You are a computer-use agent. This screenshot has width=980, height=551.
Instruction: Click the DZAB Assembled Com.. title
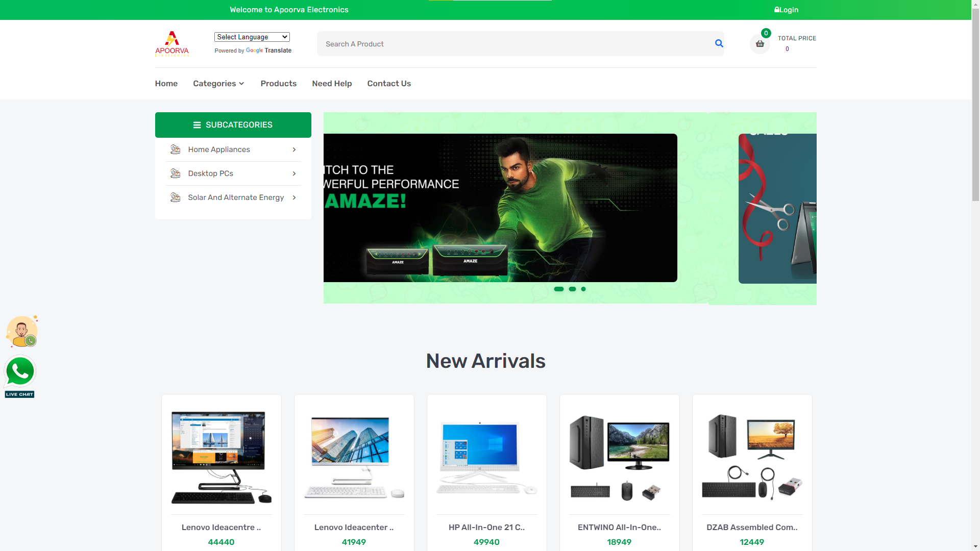(752, 528)
